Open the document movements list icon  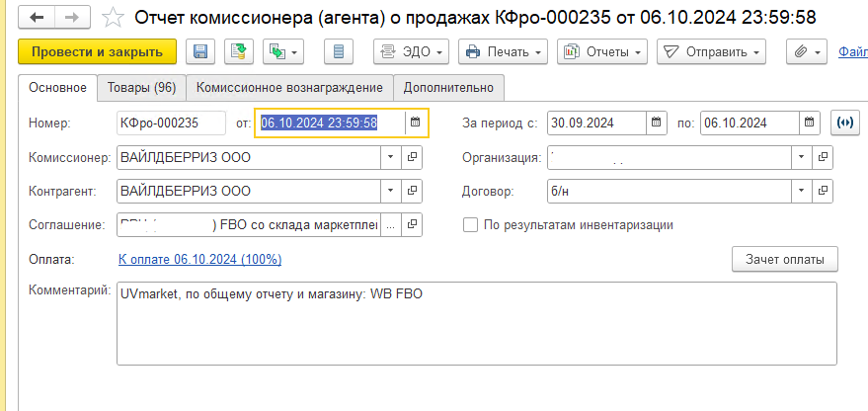pyautogui.click(x=339, y=52)
